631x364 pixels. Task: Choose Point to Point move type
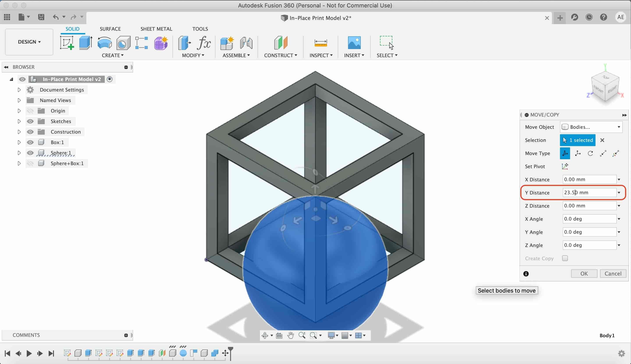pos(603,153)
